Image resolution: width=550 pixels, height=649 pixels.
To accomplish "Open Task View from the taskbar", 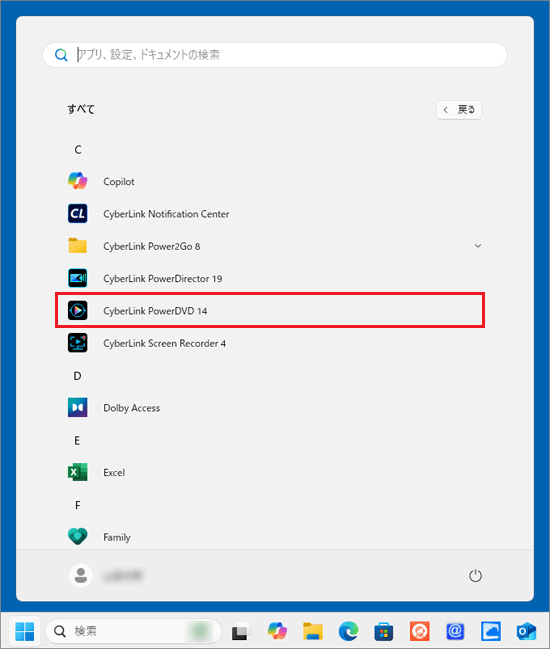I will coord(241,631).
